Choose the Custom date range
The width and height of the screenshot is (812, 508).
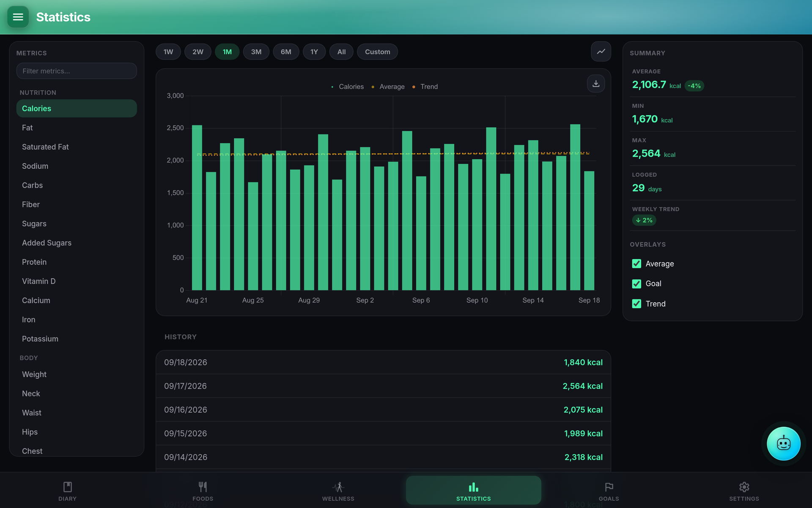377,52
